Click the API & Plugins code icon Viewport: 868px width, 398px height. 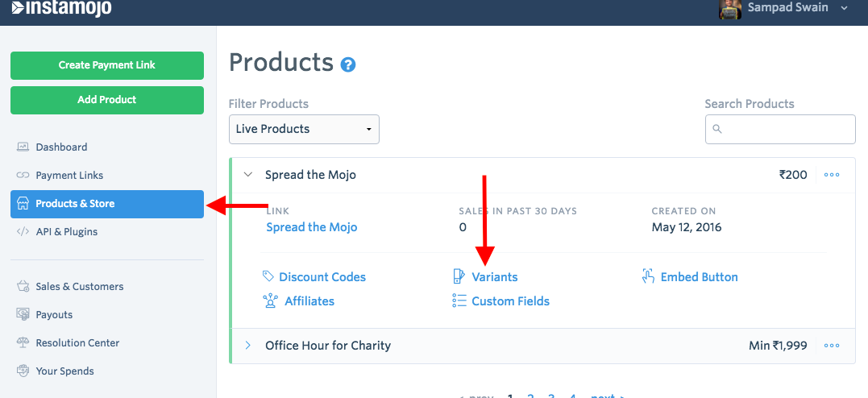pyautogui.click(x=23, y=232)
